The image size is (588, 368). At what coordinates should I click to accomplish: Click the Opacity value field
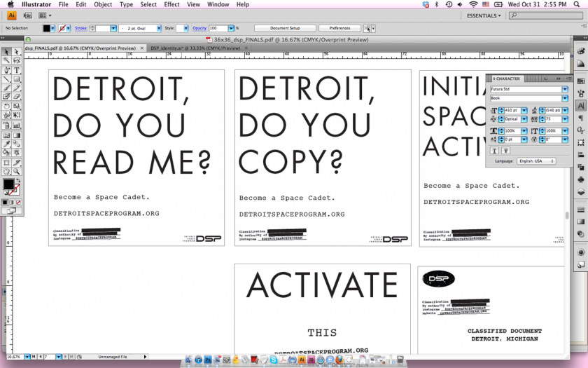click(218, 28)
